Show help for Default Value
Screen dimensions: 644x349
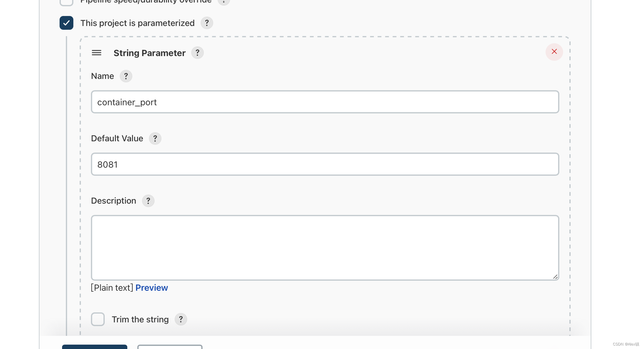[x=155, y=138]
